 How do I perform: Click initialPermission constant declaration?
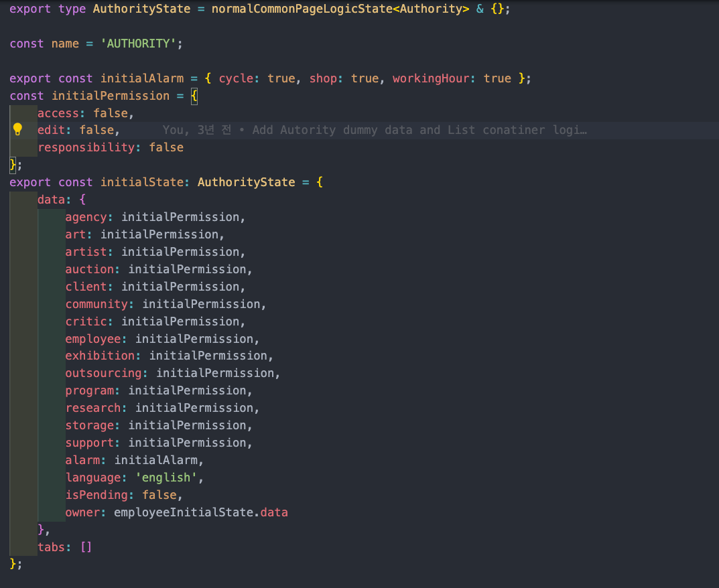click(x=111, y=96)
